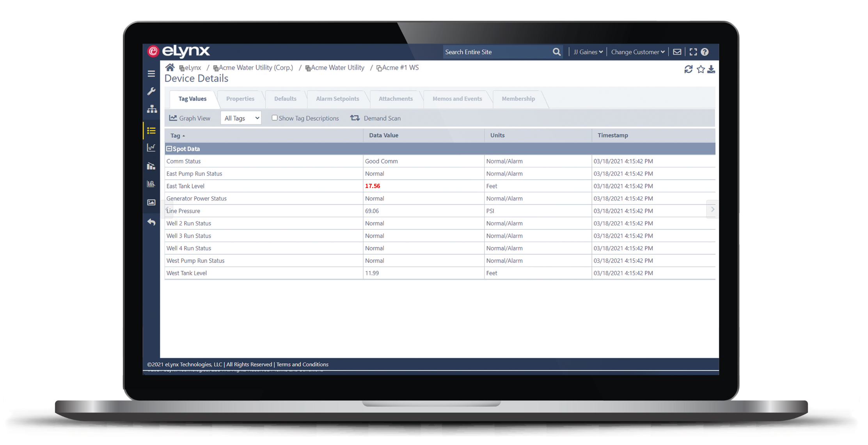Image resolution: width=868 pixels, height=445 pixels.
Task: Open the Change Customer dropdown
Action: tap(637, 52)
